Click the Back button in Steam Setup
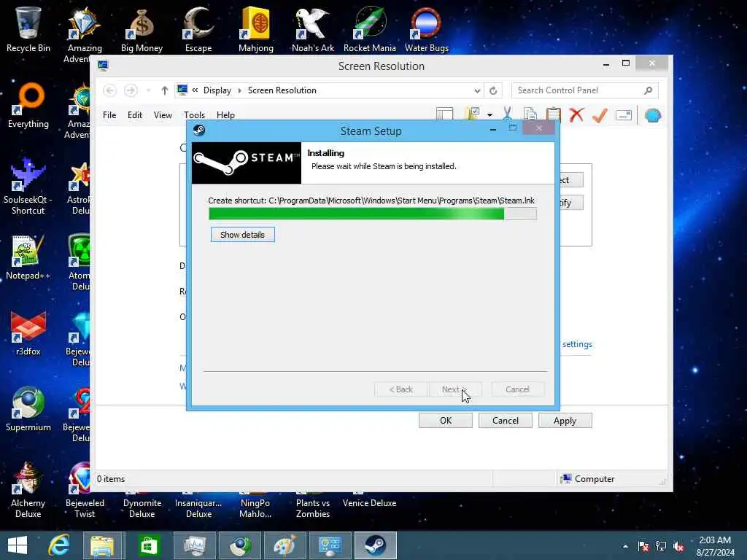The height and width of the screenshot is (560, 747). (x=400, y=389)
